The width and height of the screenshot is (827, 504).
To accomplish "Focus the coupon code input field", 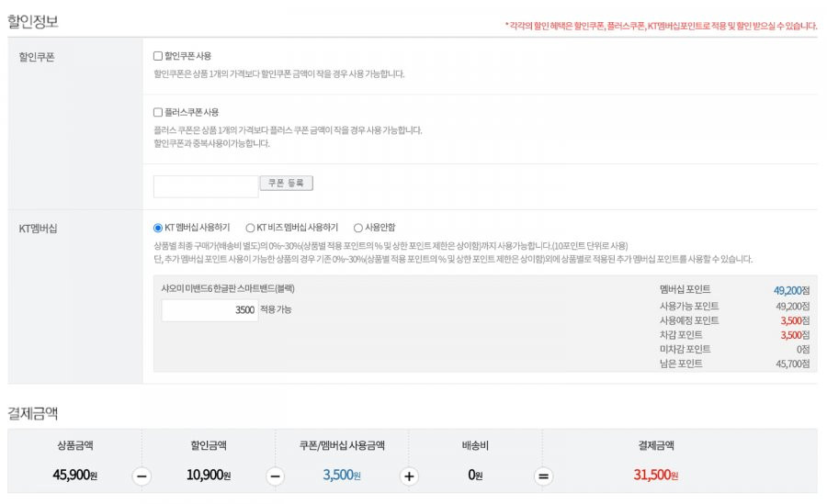I will pyautogui.click(x=206, y=186).
